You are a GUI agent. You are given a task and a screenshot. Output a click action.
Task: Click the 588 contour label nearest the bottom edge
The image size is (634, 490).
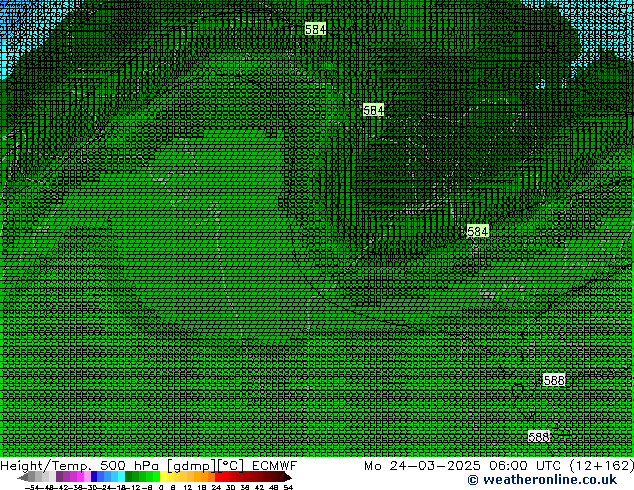[x=539, y=437]
